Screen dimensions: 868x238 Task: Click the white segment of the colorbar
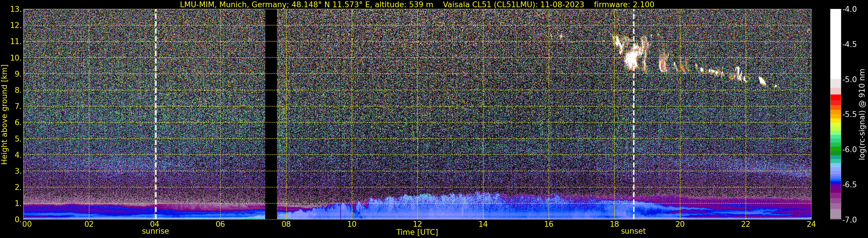pos(835,44)
